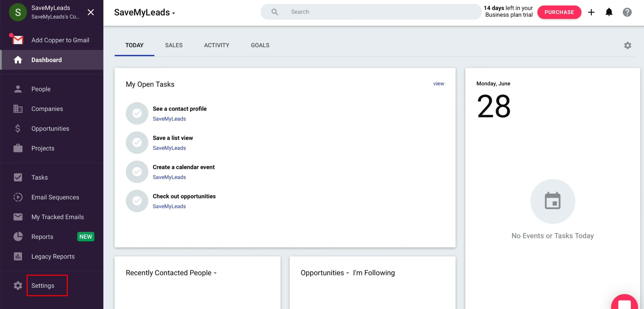Click the 14 days left trial notice
The image size is (644, 309).
508,11
